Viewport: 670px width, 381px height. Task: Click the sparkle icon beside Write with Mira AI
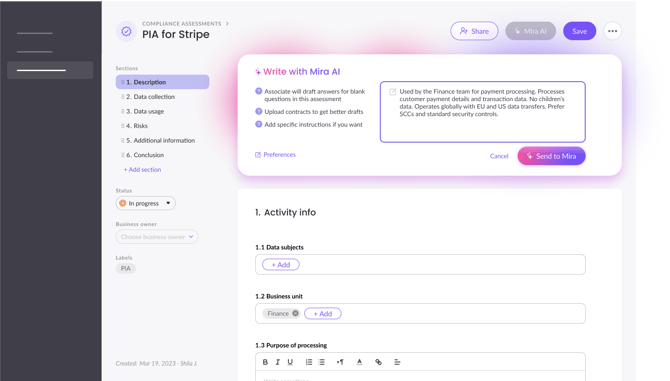pyautogui.click(x=258, y=72)
